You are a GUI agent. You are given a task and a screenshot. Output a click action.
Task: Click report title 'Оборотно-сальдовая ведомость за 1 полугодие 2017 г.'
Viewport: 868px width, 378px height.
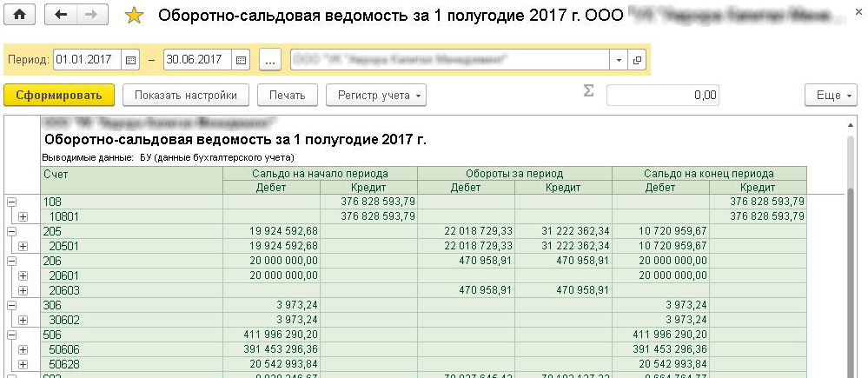(x=235, y=139)
